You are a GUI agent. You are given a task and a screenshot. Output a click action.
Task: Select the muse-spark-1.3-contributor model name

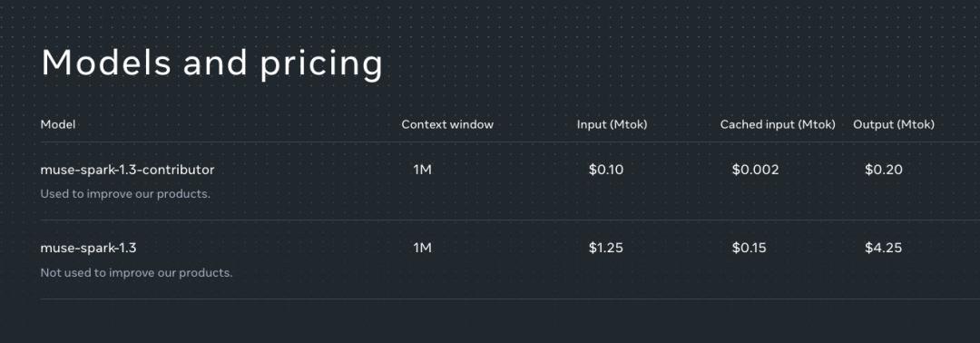pyautogui.click(x=128, y=170)
